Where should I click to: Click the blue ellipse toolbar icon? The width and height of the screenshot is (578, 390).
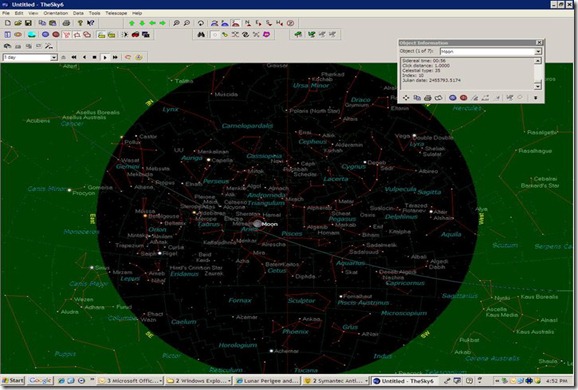click(45, 34)
